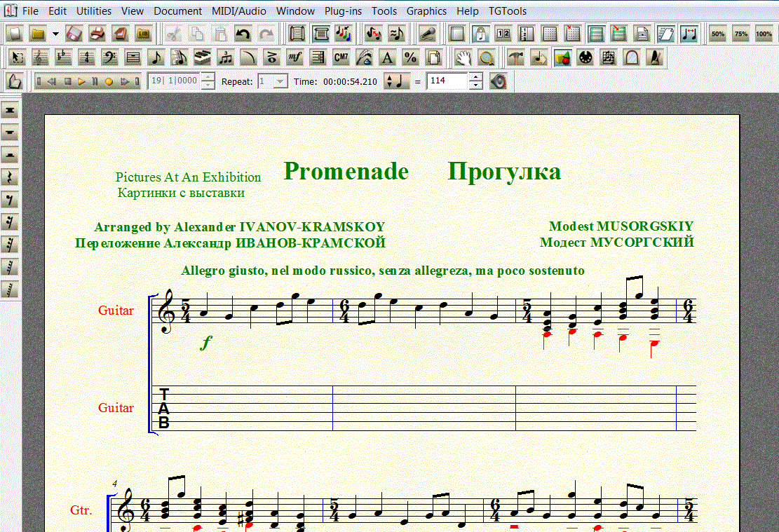Toggle snap to grid icon
This screenshot has height=532, width=779.
point(573,34)
